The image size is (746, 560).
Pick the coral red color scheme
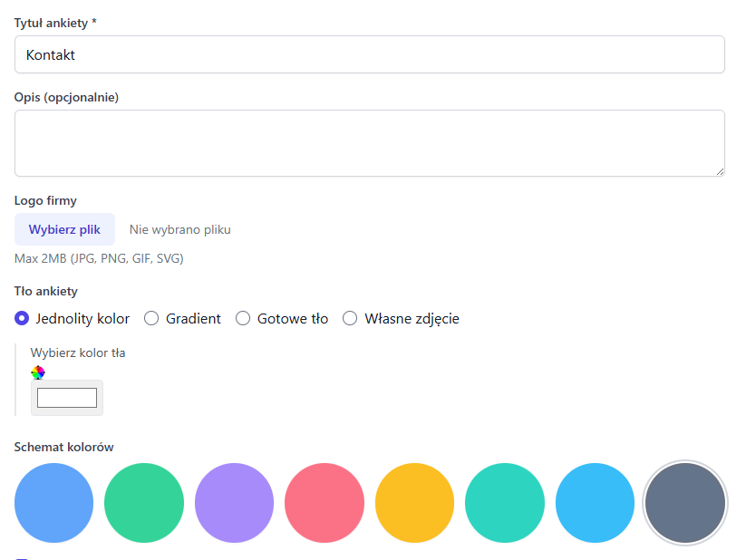coord(324,503)
